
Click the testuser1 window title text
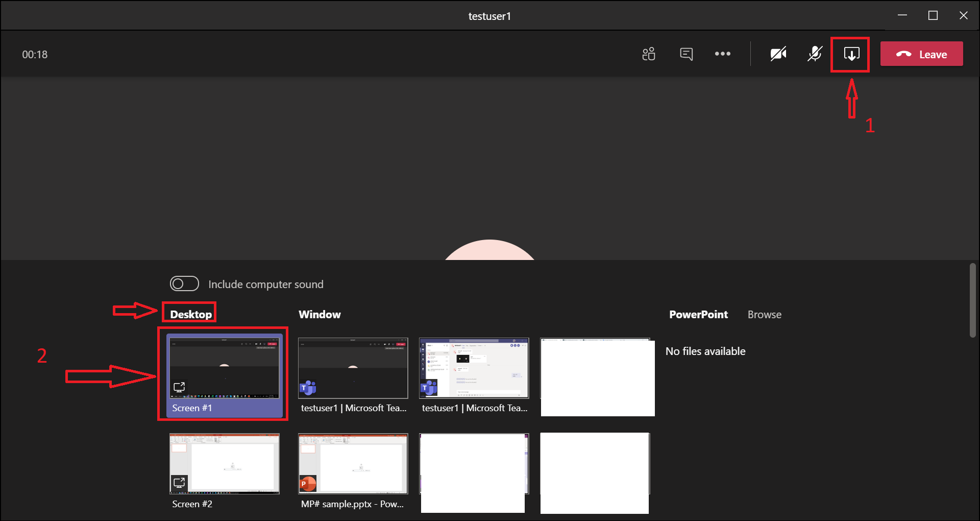[489, 16]
